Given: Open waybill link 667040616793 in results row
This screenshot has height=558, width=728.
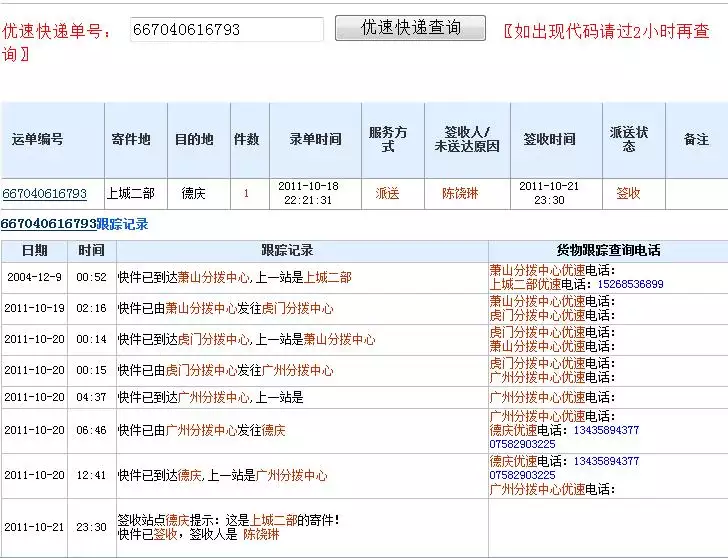Looking at the screenshot, I should coord(45,193).
